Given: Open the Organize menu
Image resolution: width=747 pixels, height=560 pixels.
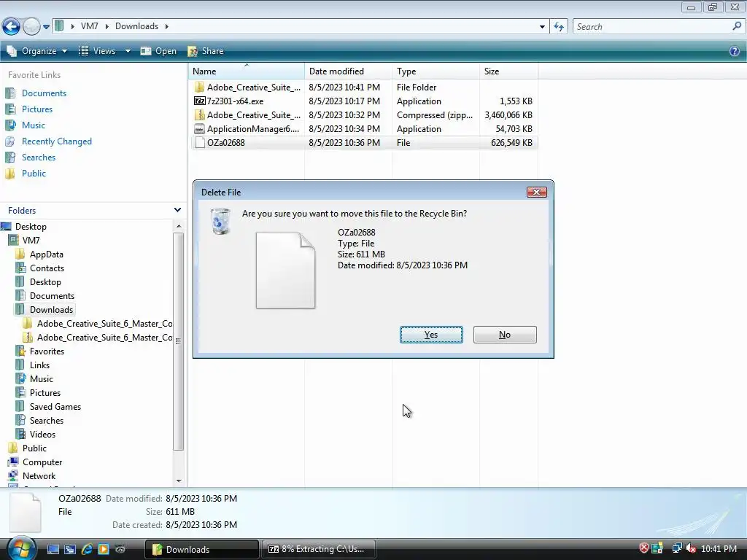Looking at the screenshot, I should (x=36, y=51).
